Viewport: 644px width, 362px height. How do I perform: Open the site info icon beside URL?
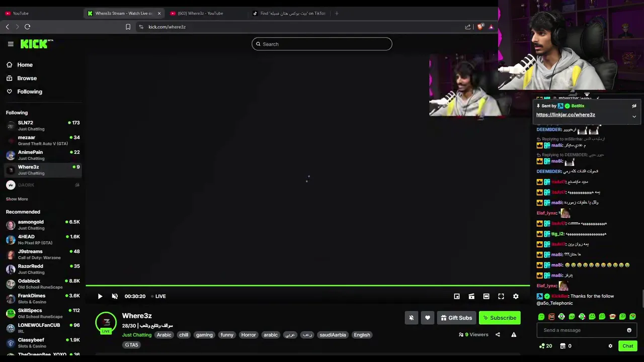(x=141, y=27)
